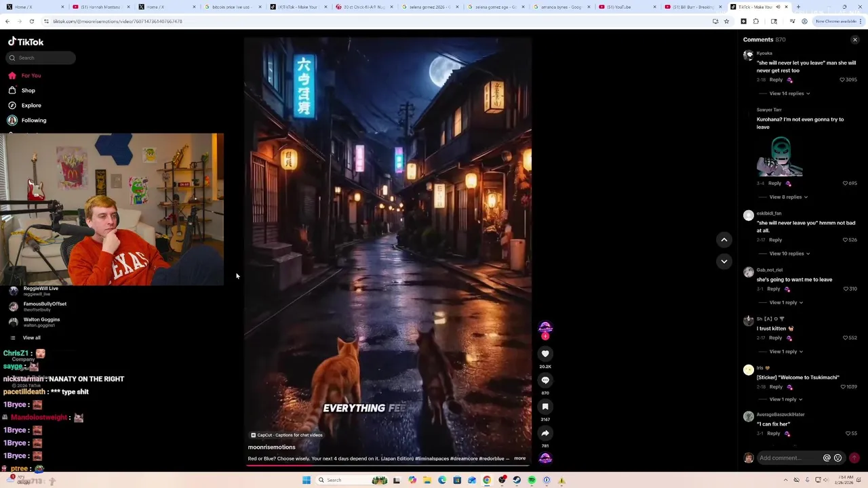Open comments via the speech bubble icon
Image resolution: width=868 pixels, height=488 pixels.
[545, 380]
